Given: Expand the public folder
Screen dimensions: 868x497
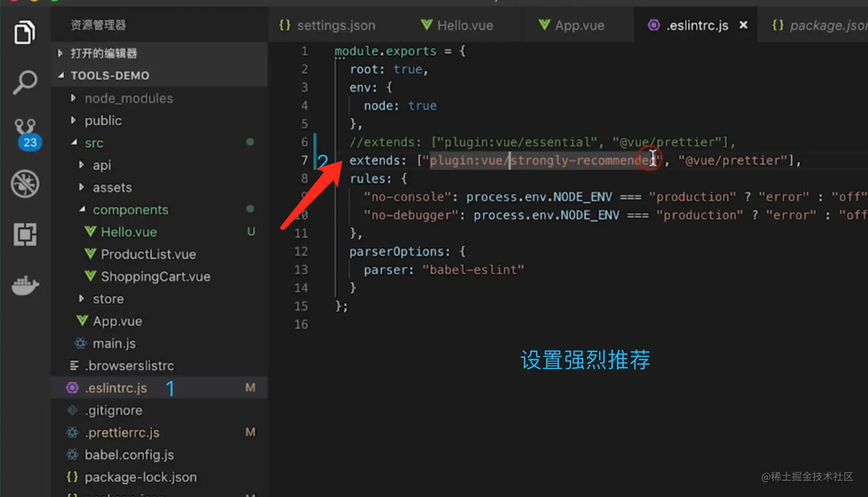Looking at the screenshot, I should tap(159, 121).
